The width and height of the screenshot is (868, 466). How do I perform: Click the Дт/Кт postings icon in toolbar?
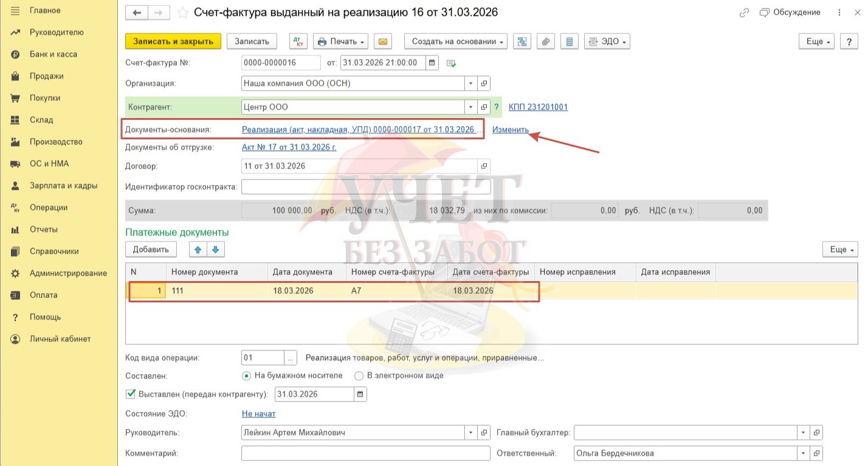[x=298, y=41]
